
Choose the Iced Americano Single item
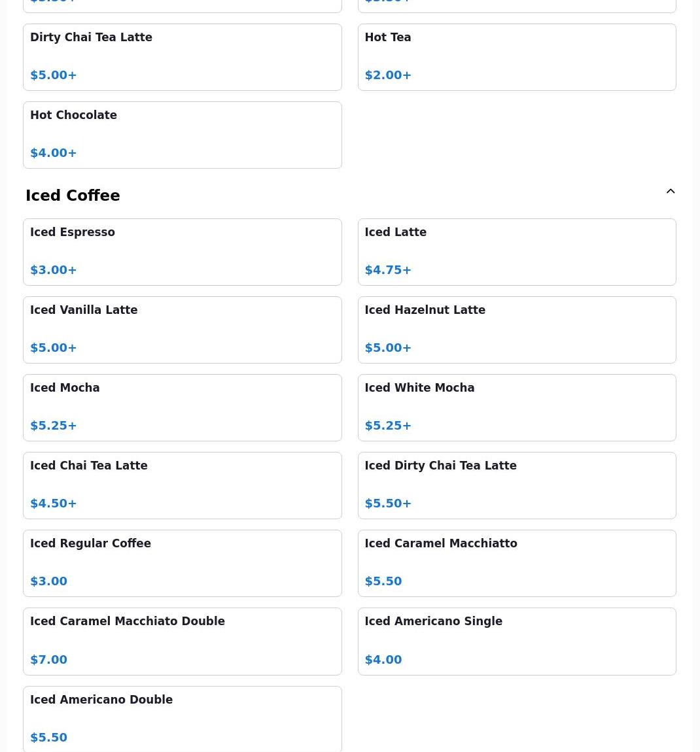(x=517, y=641)
